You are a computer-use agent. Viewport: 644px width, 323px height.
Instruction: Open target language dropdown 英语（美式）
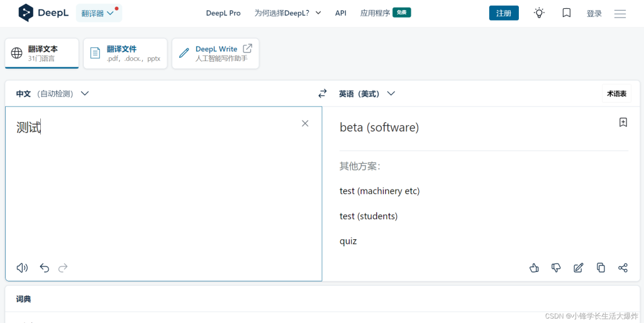[x=367, y=94]
